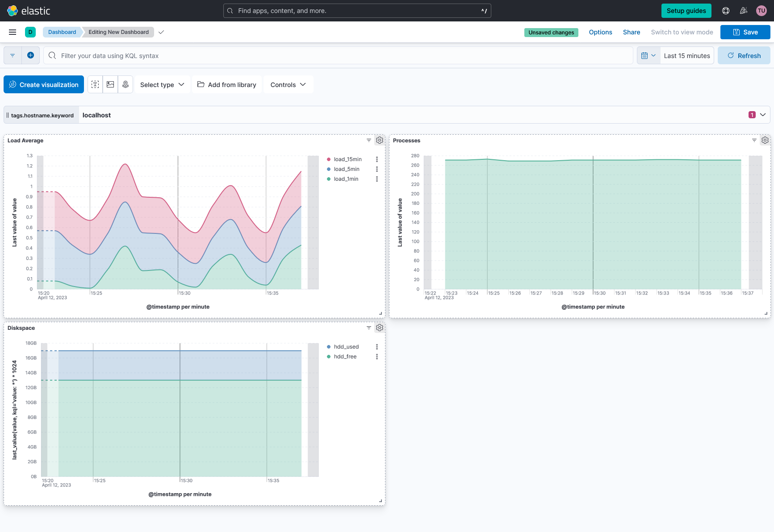The width and height of the screenshot is (774, 532).
Task: Click the Dashboard breadcrumb
Action: 62,32
